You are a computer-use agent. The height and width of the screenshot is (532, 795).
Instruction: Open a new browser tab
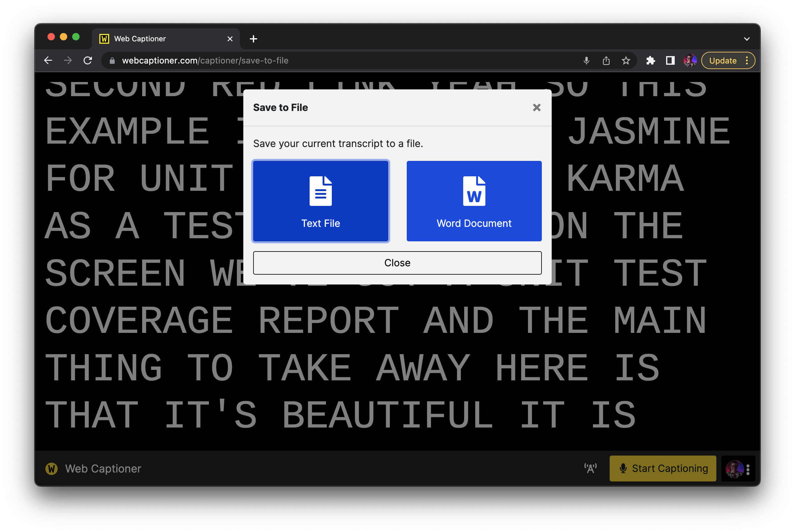253,39
